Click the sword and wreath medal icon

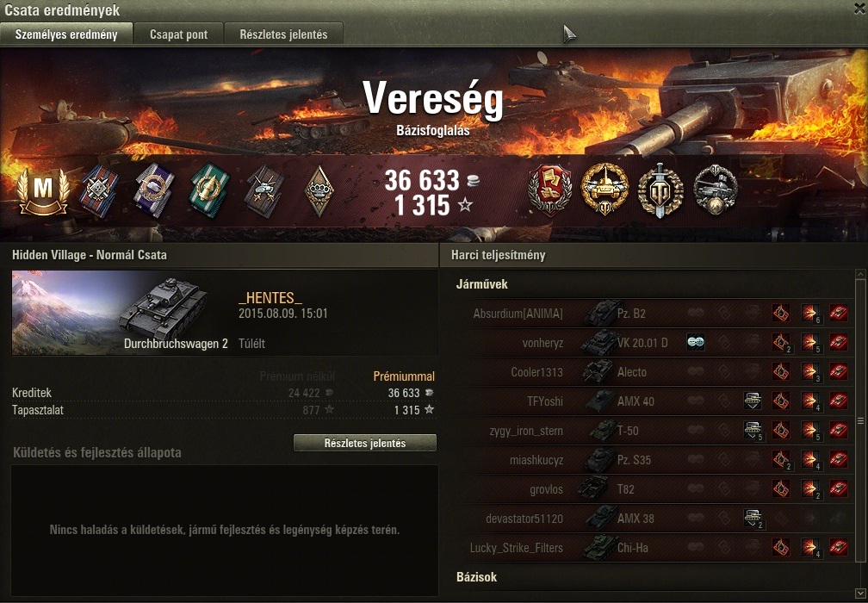[x=660, y=191]
